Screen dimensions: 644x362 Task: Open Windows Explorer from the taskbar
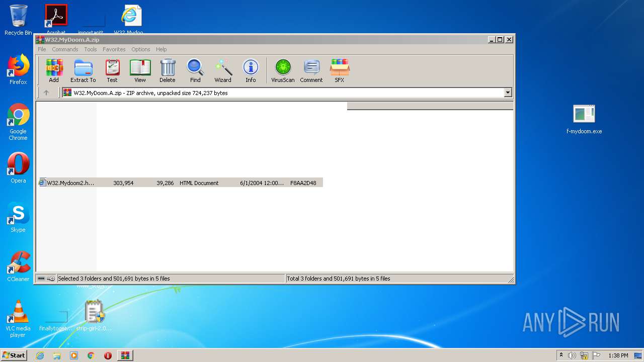click(57, 355)
